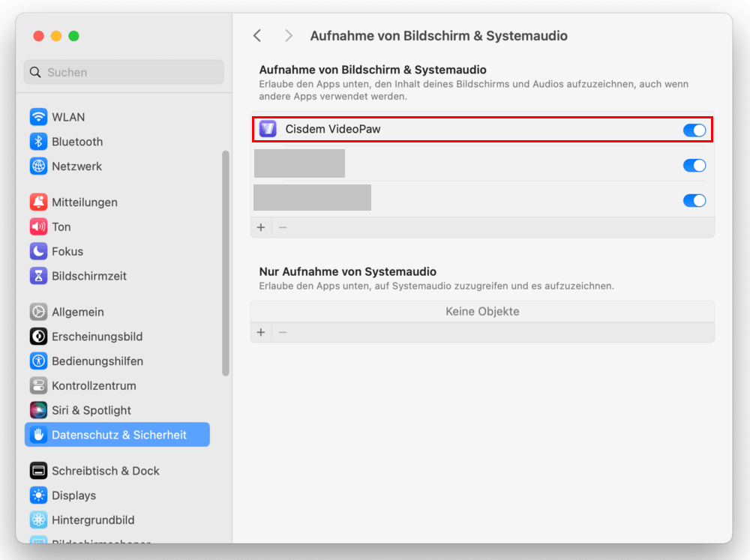Click the sidebar vertical scrollbar
This screenshot has width=750, height=560.
225,263
